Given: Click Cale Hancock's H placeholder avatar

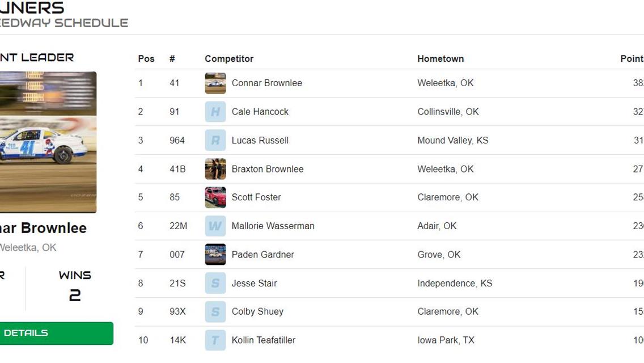Looking at the screenshot, I should [x=215, y=112].
